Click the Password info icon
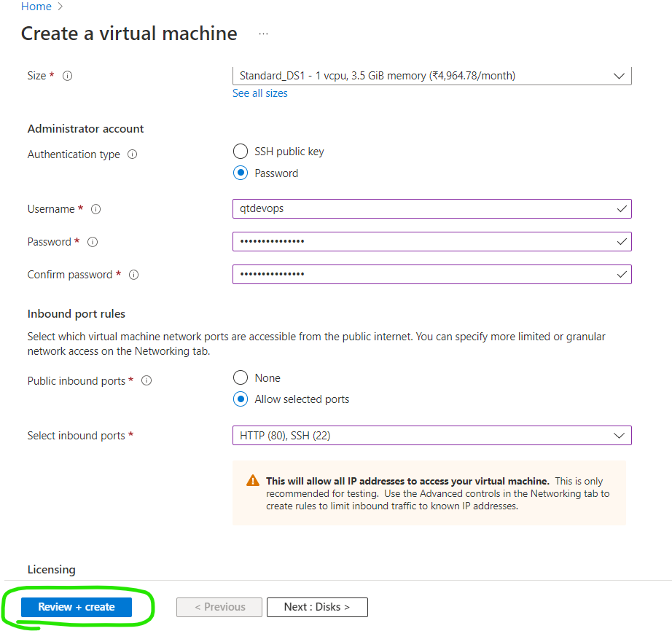 93,242
